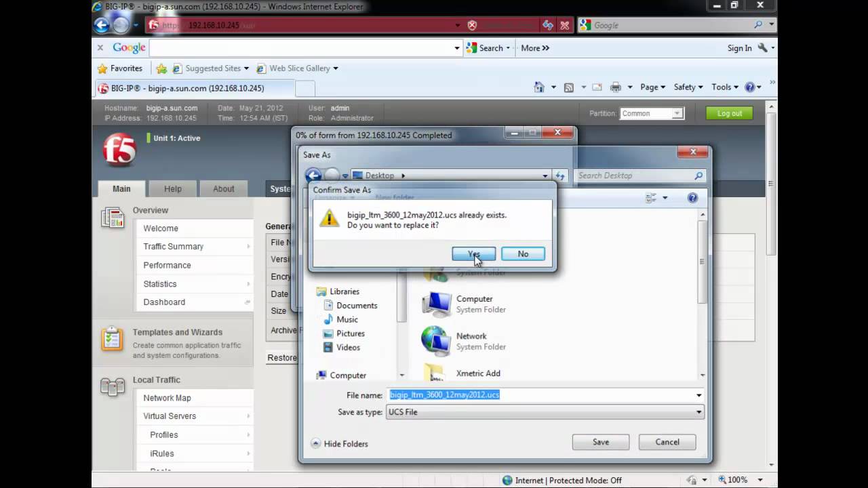Click the Google toolbar Search button
Screen dimensions: 868x488
point(488,48)
